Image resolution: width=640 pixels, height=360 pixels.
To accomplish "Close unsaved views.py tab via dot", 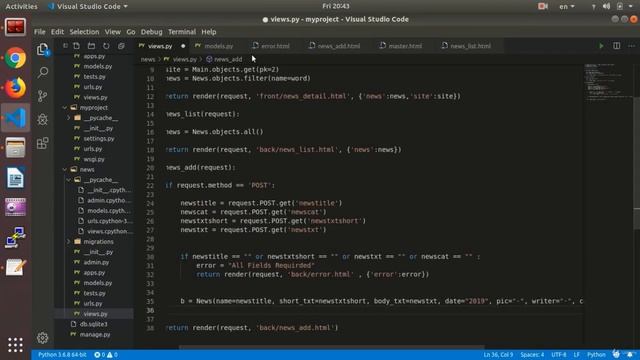I will pos(183,46).
